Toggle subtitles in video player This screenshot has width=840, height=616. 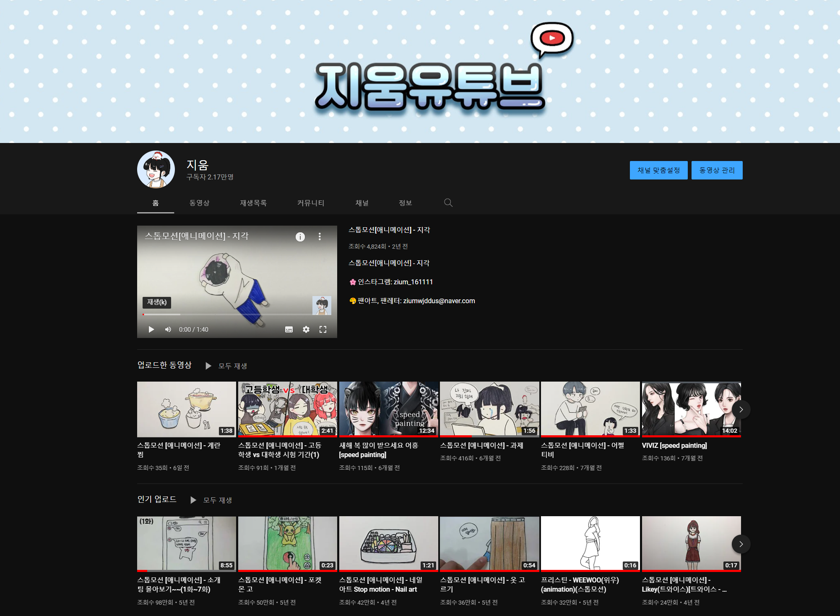click(289, 330)
